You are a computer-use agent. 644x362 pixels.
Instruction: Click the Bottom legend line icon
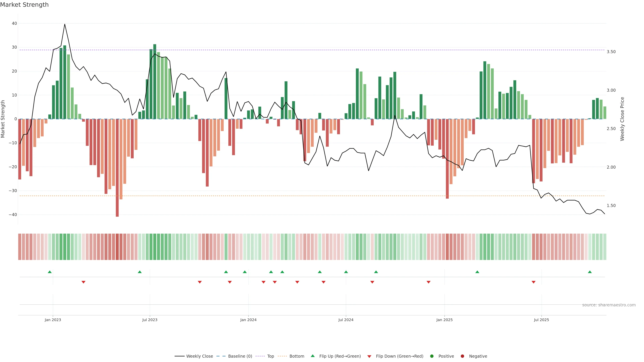(282, 356)
